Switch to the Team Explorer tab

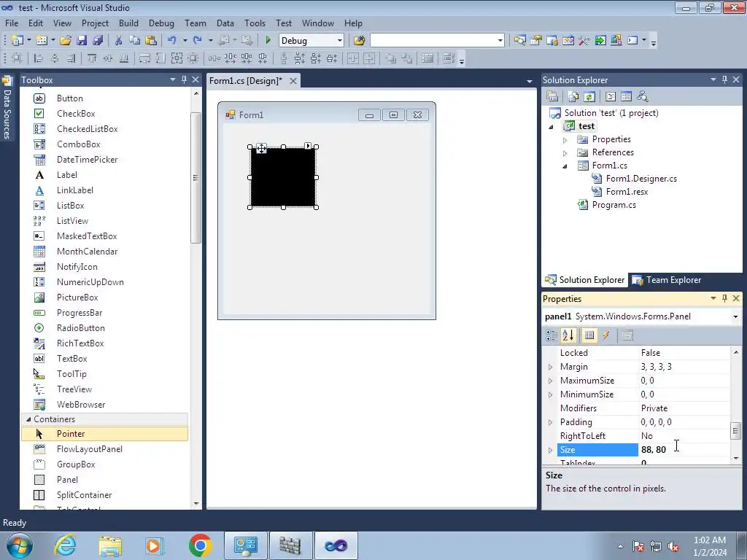pos(667,280)
